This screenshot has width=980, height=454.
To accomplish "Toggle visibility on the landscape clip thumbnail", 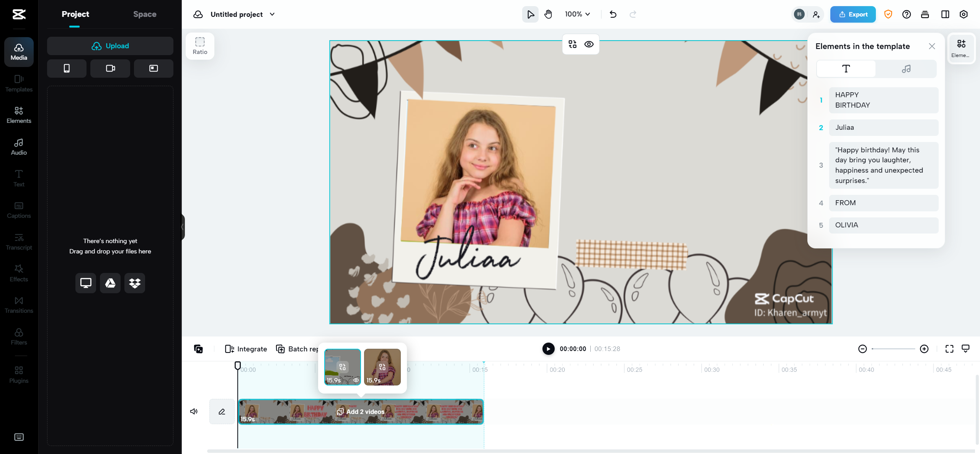I will [356, 380].
